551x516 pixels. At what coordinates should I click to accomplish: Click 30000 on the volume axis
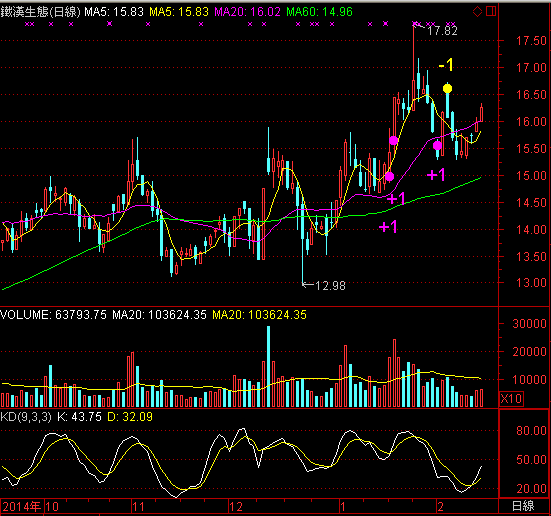(529, 324)
